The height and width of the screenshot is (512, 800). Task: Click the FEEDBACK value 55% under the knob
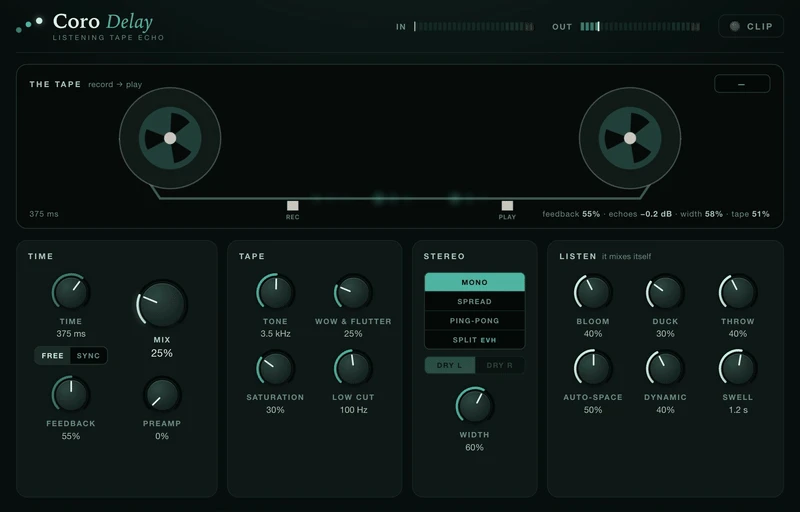(x=71, y=436)
